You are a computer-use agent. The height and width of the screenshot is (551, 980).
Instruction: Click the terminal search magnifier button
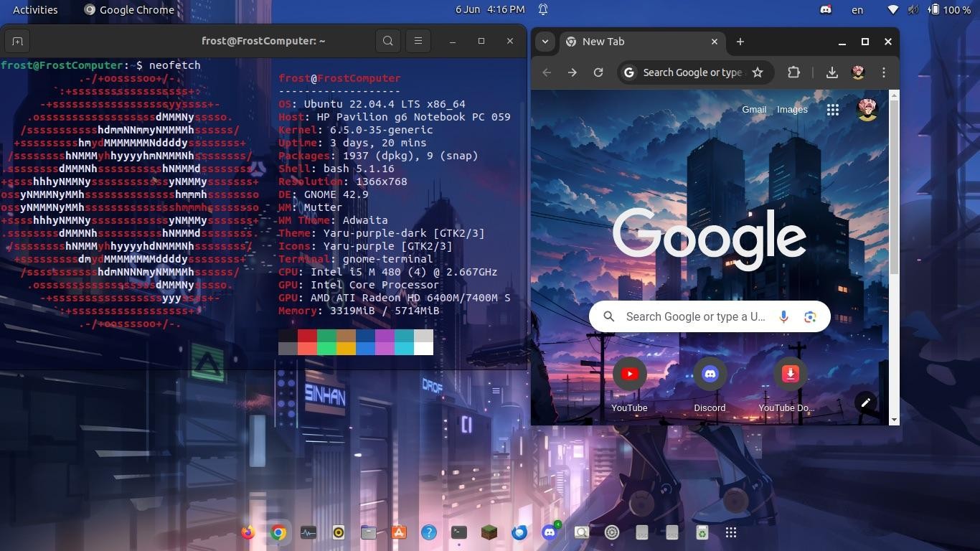(388, 41)
